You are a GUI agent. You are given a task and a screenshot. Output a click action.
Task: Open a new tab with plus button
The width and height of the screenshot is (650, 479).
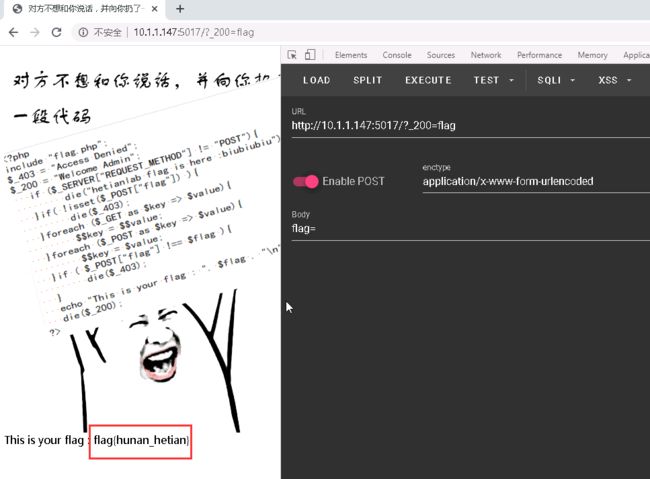coord(180,9)
